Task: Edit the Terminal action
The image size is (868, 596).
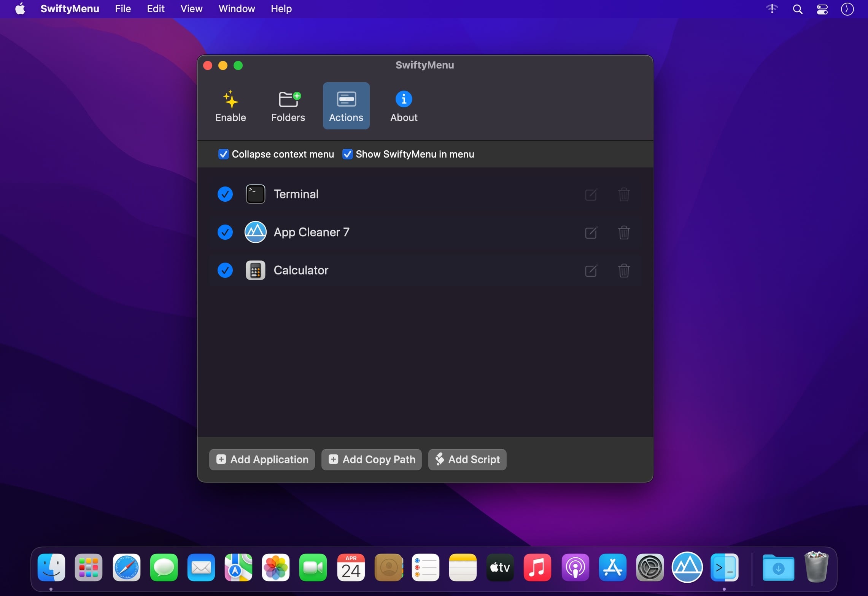Action: 591,194
